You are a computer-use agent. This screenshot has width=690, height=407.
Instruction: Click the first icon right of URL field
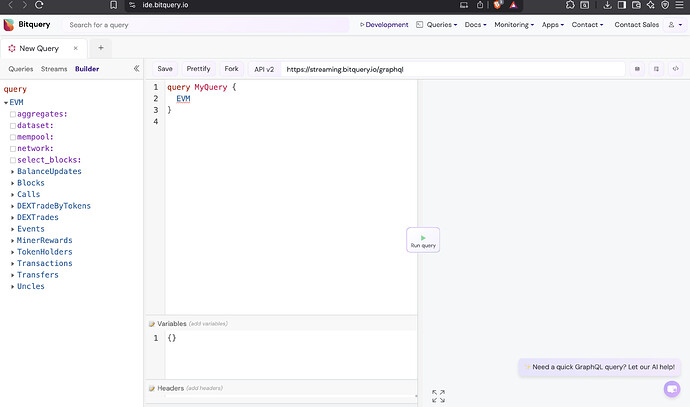[637, 69]
